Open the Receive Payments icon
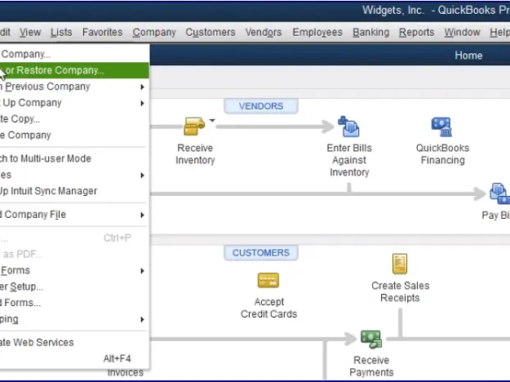 tap(371, 339)
